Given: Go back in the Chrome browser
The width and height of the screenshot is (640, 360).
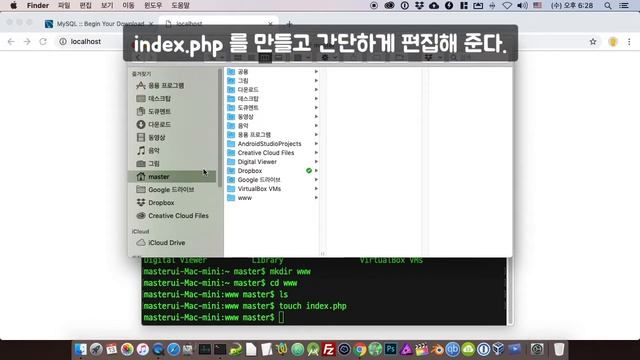Looking at the screenshot, I should click(x=11, y=42).
